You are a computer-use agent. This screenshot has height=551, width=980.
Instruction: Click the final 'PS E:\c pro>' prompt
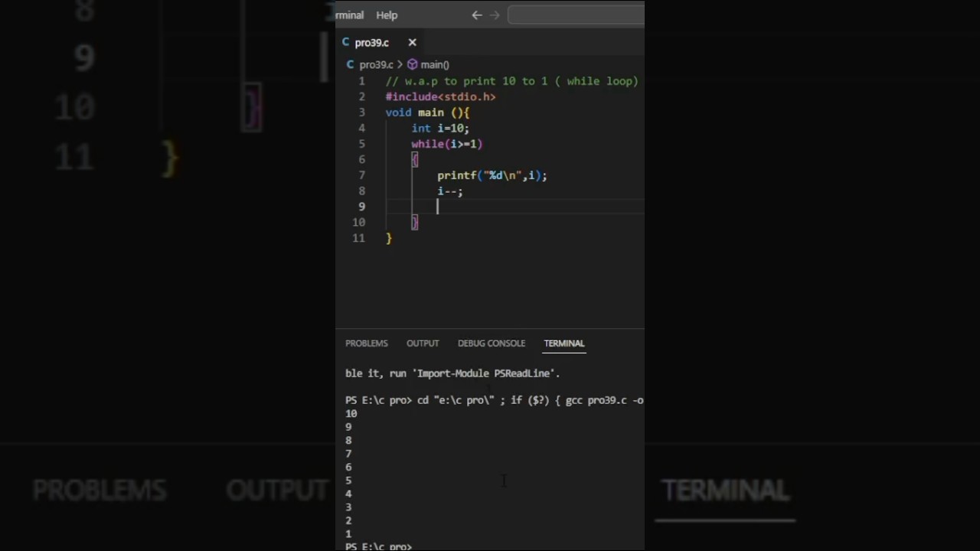[x=378, y=546]
